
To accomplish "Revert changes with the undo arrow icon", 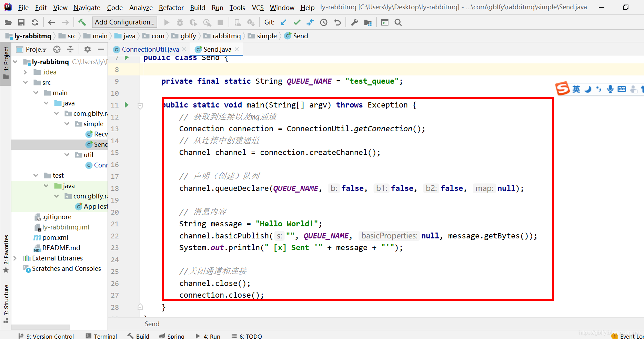I will [x=338, y=22].
